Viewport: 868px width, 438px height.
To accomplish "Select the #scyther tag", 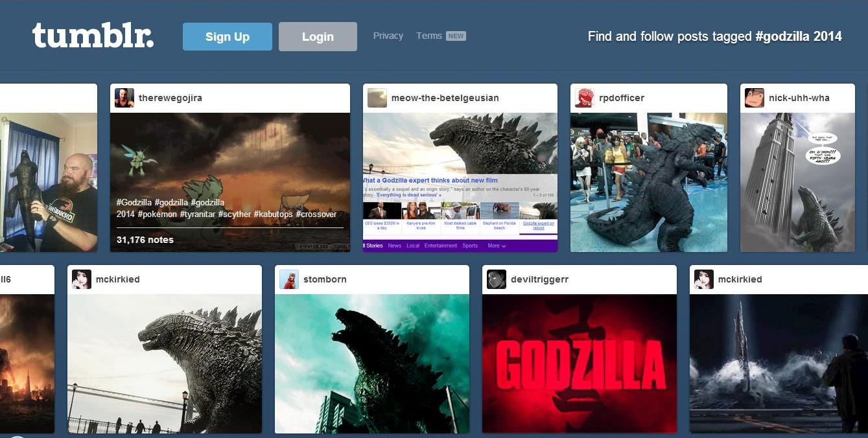I will pos(234,214).
